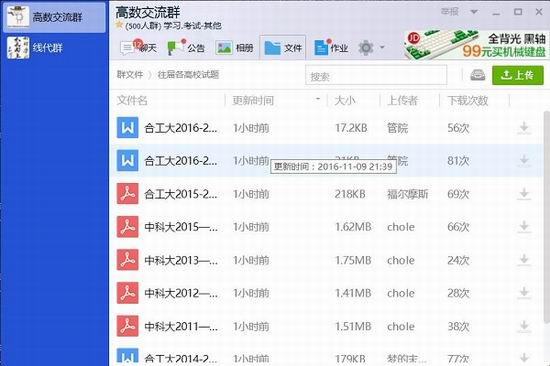Image resolution: width=550 pixels, height=366 pixels.
Task: Click the 38次 download count
Action: 458,326
